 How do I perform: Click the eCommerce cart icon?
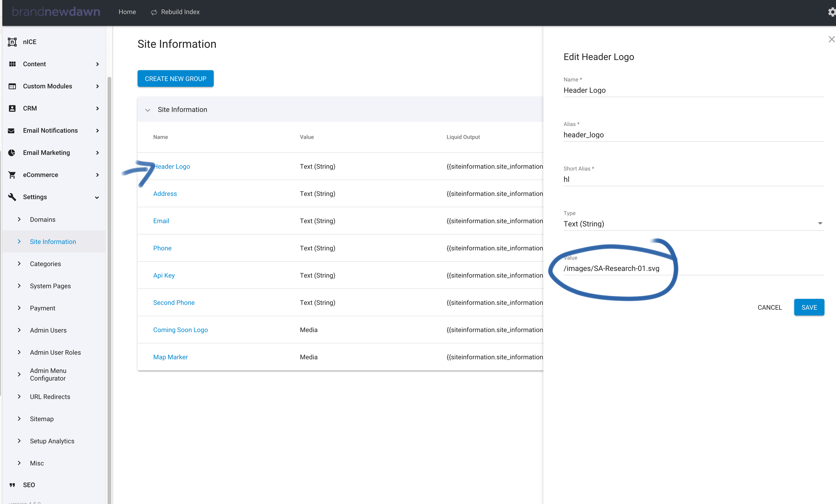(x=12, y=175)
